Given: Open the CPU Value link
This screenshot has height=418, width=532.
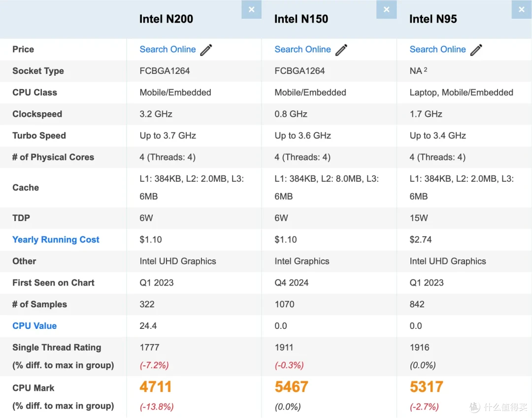Looking at the screenshot, I should (34, 326).
